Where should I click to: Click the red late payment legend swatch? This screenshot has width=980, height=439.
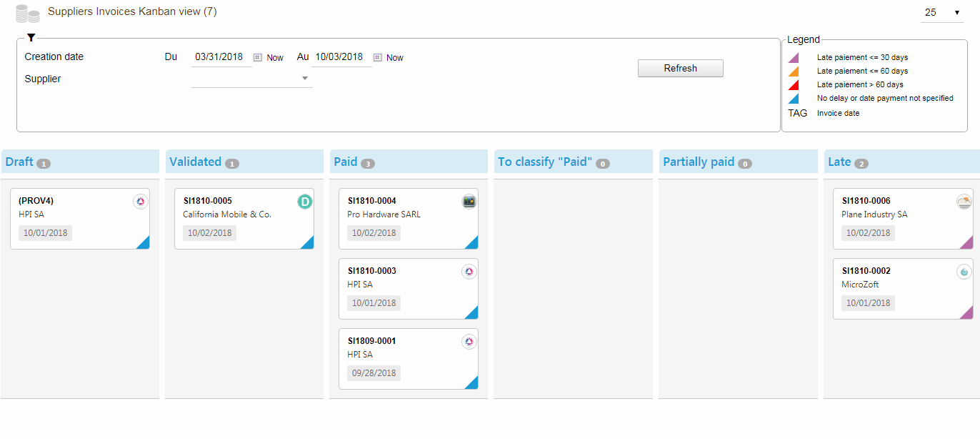tap(794, 85)
